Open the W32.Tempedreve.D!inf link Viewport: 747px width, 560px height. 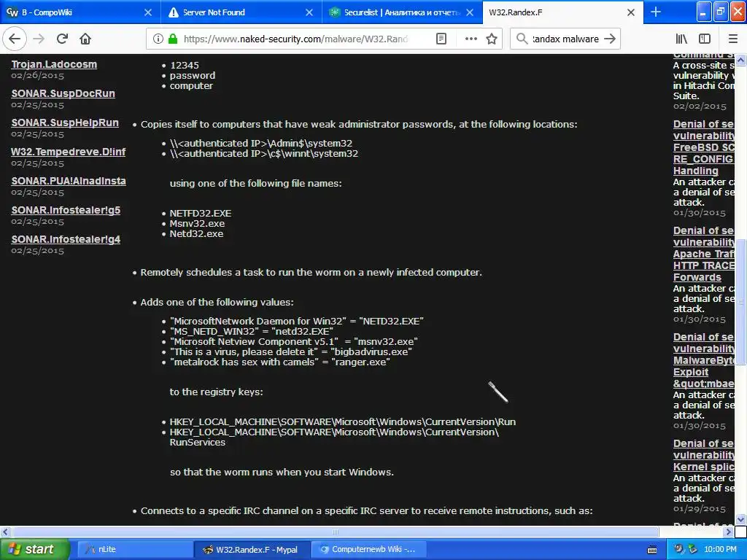coord(68,152)
